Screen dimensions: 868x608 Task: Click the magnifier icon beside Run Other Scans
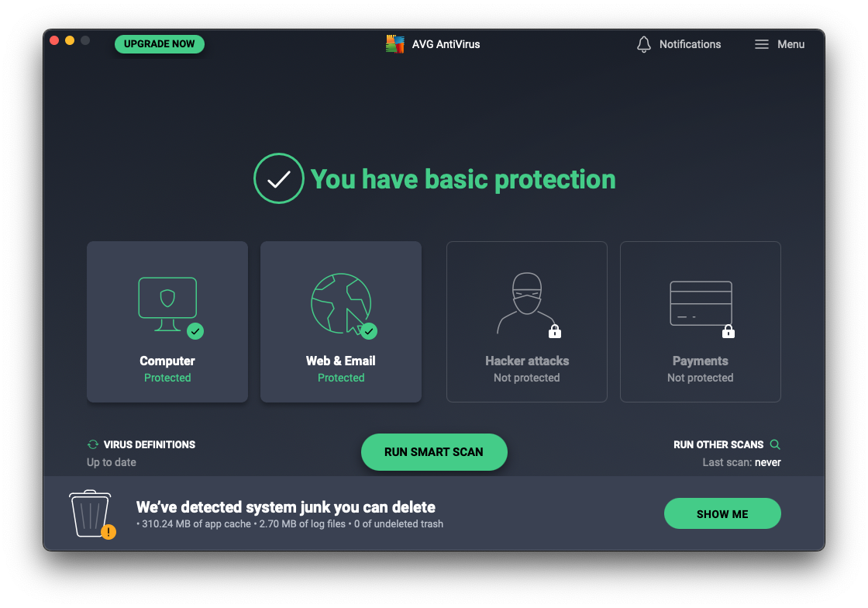(x=775, y=444)
